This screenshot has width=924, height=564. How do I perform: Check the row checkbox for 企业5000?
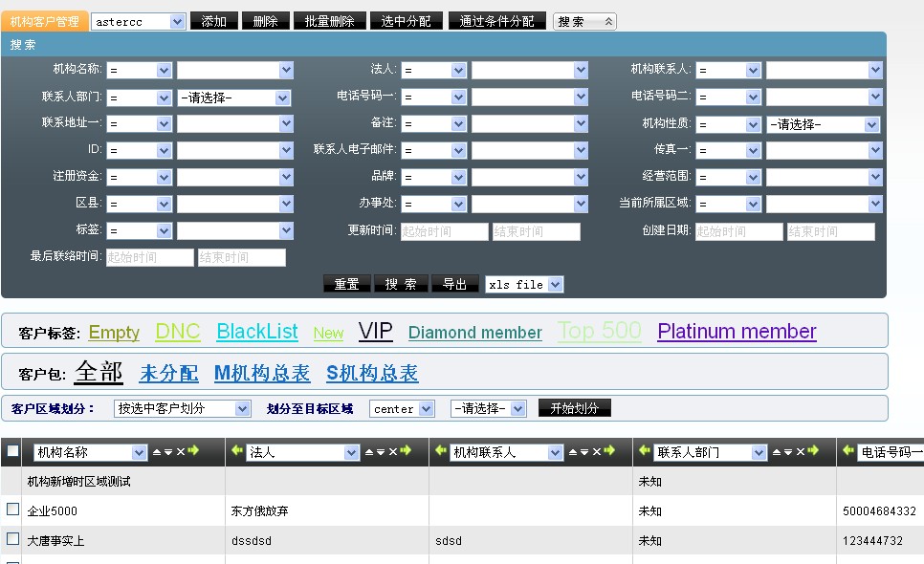pyautogui.click(x=12, y=510)
